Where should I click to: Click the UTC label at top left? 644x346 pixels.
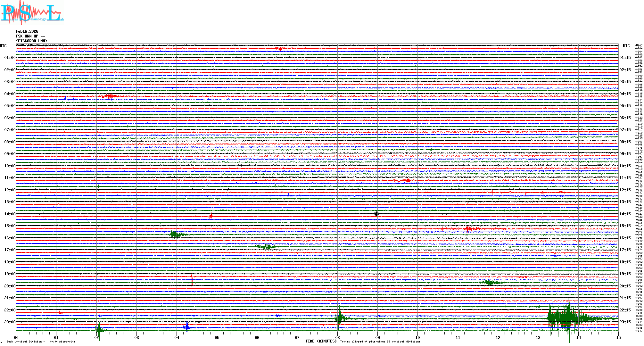click(3, 46)
